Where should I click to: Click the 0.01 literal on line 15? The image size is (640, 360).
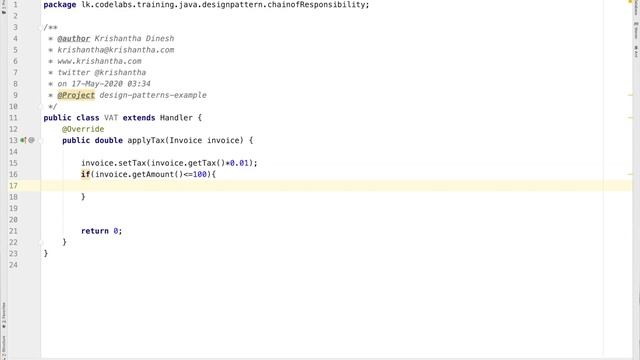click(239, 163)
